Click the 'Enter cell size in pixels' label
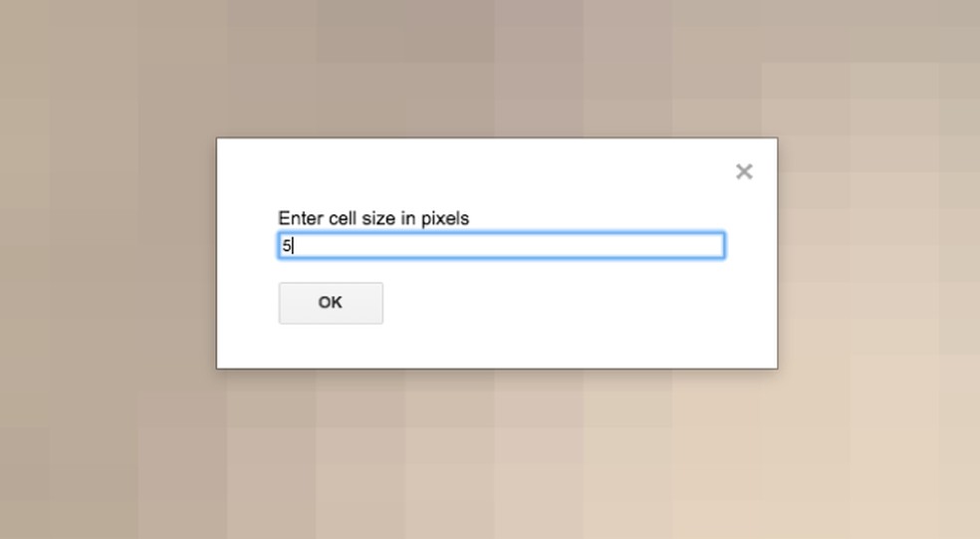 pos(372,218)
